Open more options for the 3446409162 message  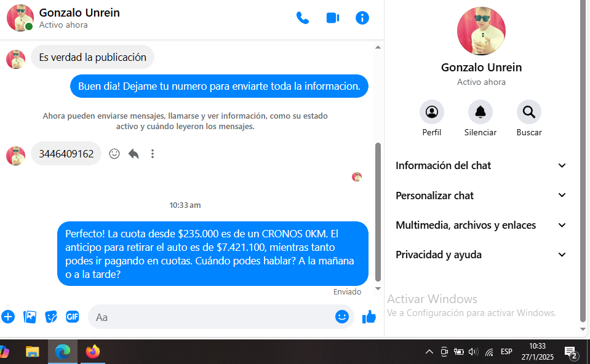click(153, 154)
